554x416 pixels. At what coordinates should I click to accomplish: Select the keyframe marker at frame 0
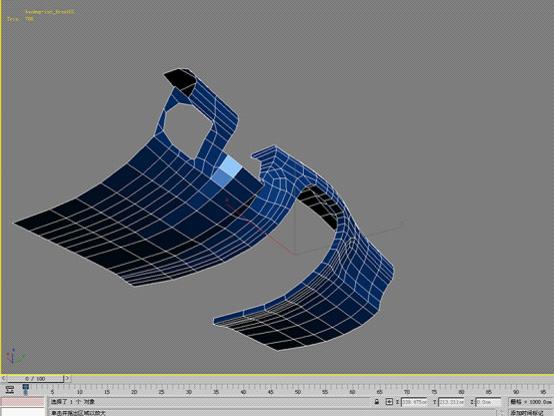tap(25, 389)
